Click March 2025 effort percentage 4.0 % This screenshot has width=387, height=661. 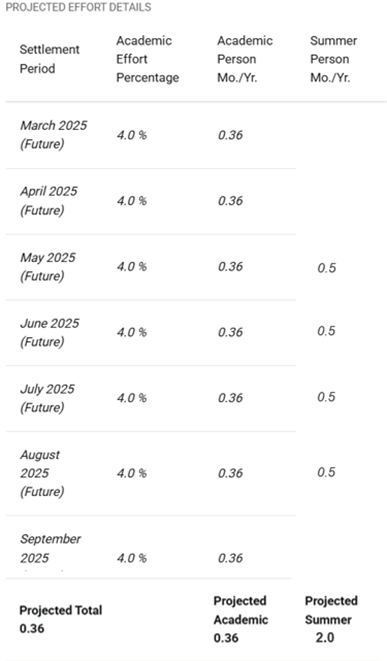pos(132,135)
